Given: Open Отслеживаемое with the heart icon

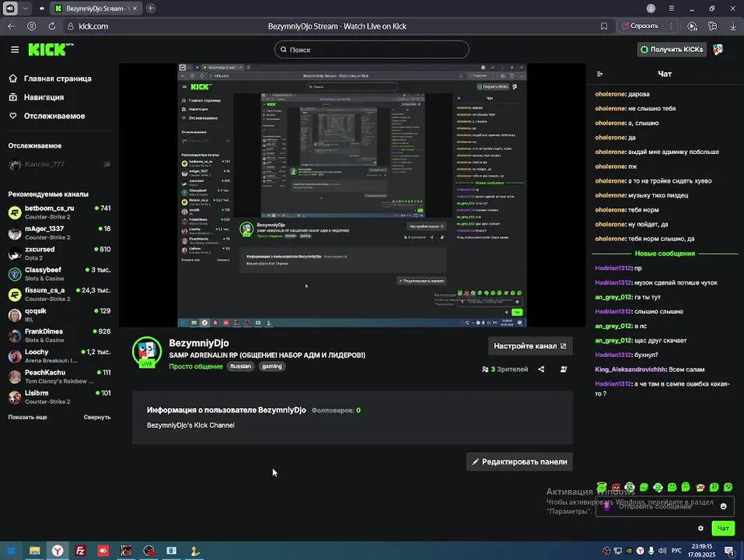Looking at the screenshot, I should 54,116.
